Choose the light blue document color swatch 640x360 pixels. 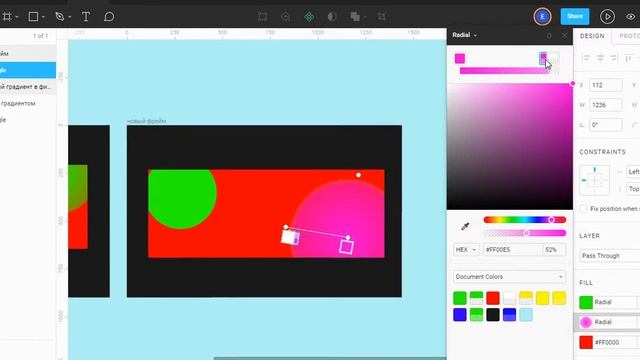526,315
